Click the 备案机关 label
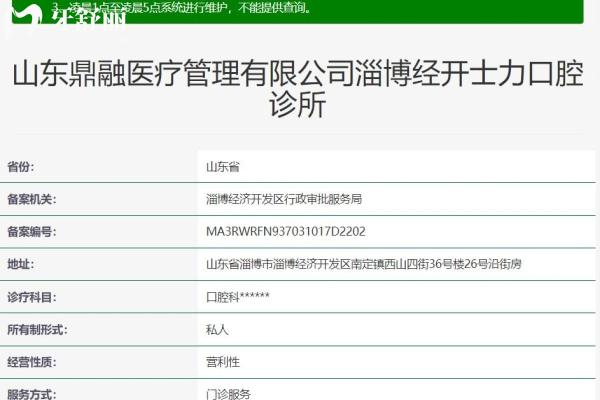Image resolution: width=600 pixels, height=400 pixels. tap(32, 199)
